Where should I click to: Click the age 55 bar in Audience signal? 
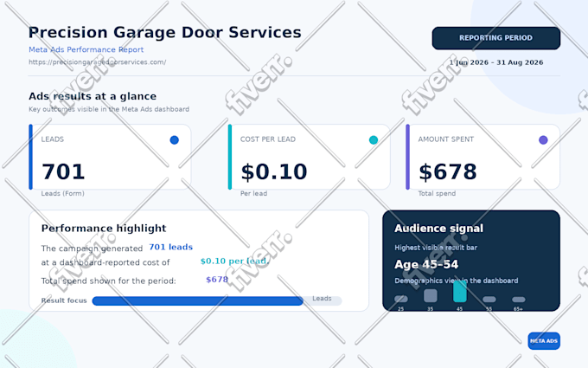click(489, 300)
